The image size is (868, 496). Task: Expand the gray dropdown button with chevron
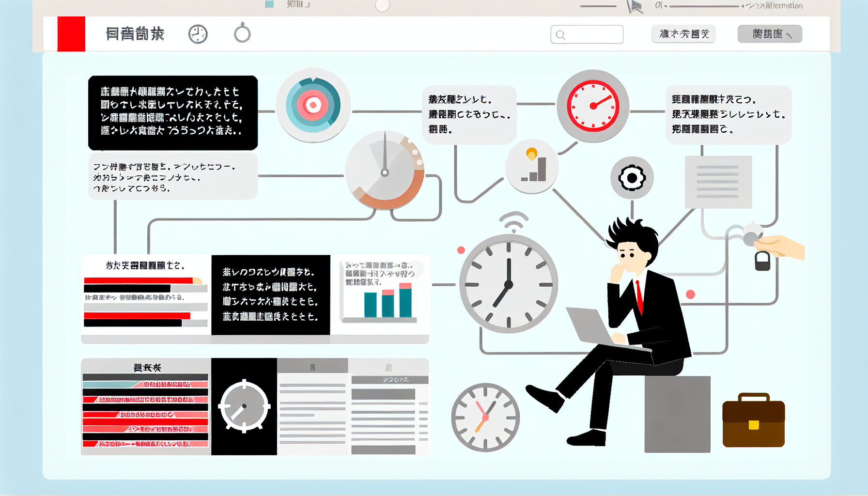pyautogui.click(x=770, y=34)
